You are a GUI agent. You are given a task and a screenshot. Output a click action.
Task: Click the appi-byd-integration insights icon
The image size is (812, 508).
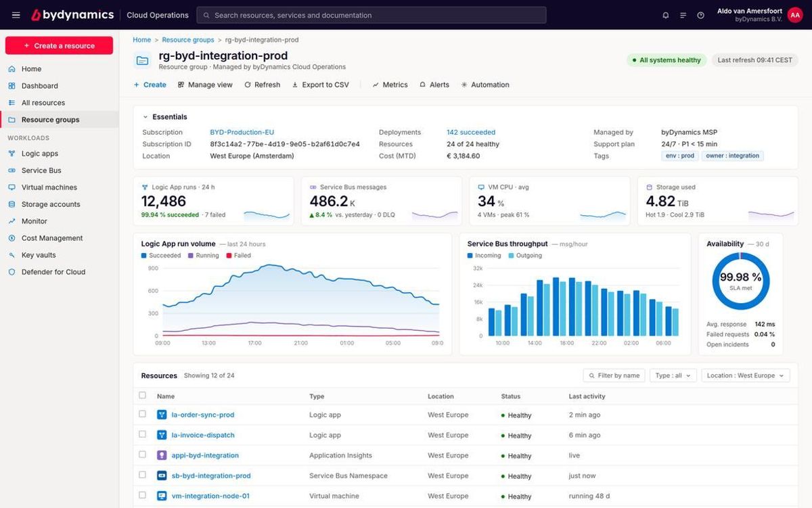pos(162,455)
